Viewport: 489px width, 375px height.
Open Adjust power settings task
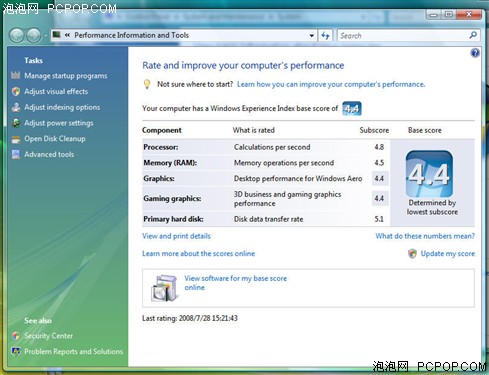(x=59, y=123)
